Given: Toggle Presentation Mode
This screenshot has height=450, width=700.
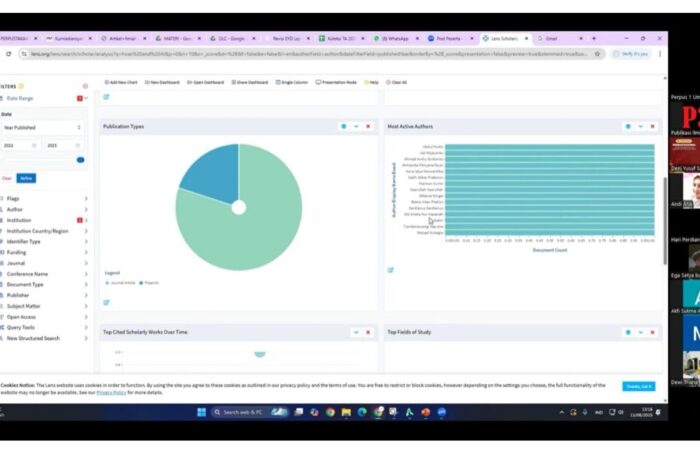Looking at the screenshot, I should coord(339,82).
